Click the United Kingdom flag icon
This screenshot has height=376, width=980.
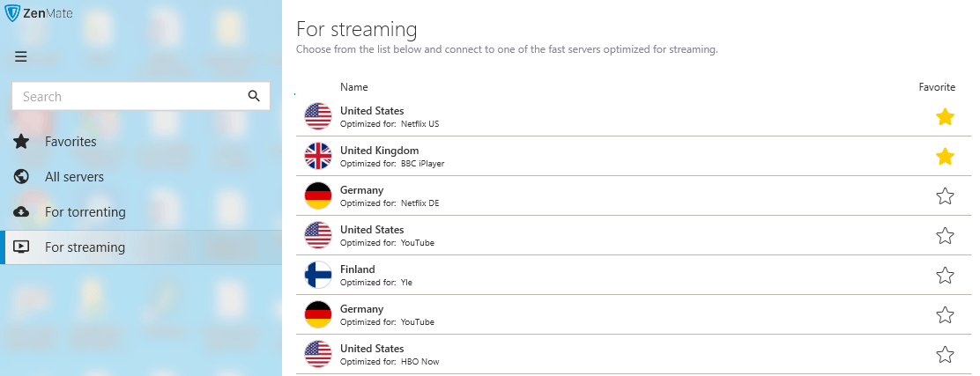pyautogui.click(x=318, y=156)
